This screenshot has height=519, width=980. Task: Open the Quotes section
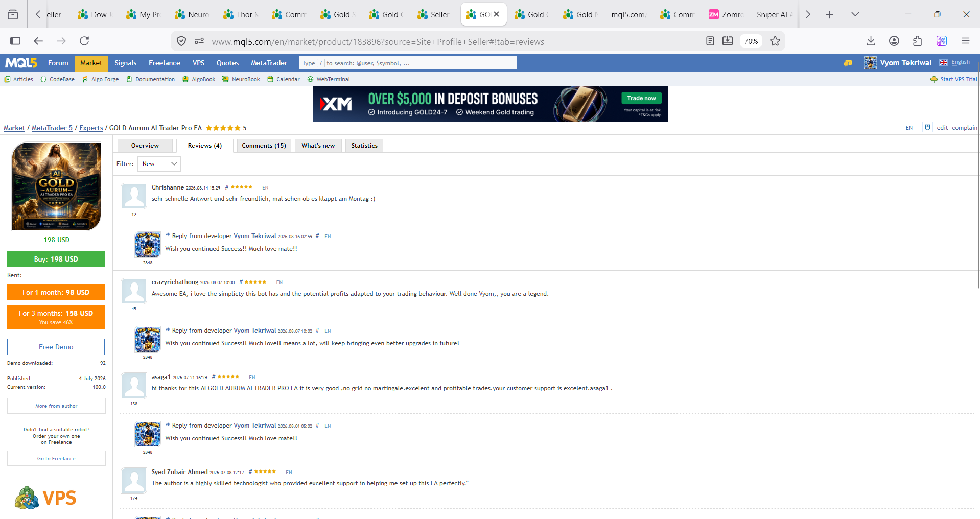227,63
